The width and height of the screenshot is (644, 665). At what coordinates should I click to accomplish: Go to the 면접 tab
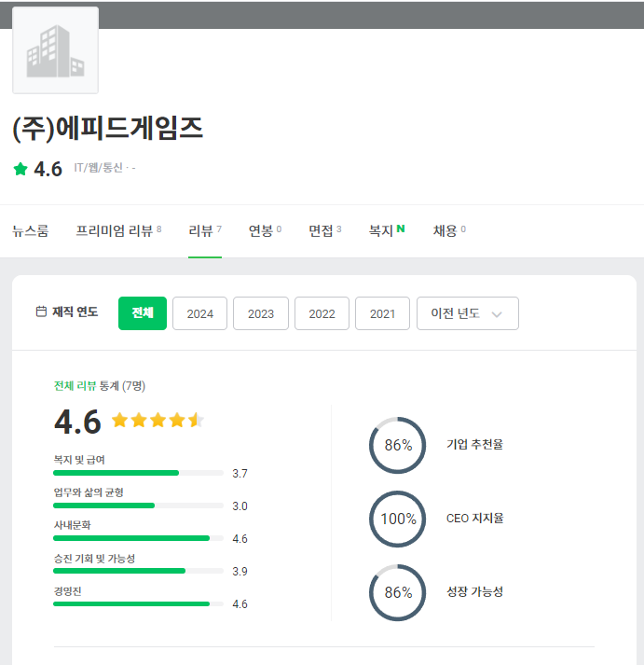325,230
